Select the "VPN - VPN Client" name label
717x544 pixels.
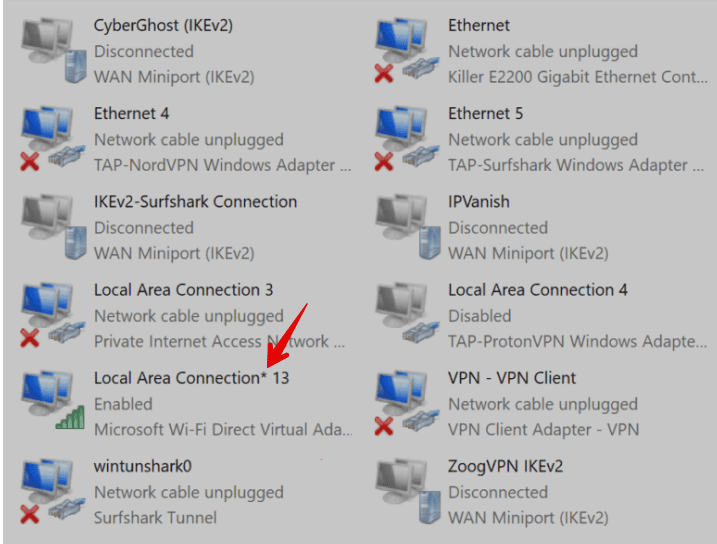pos(512,378)
